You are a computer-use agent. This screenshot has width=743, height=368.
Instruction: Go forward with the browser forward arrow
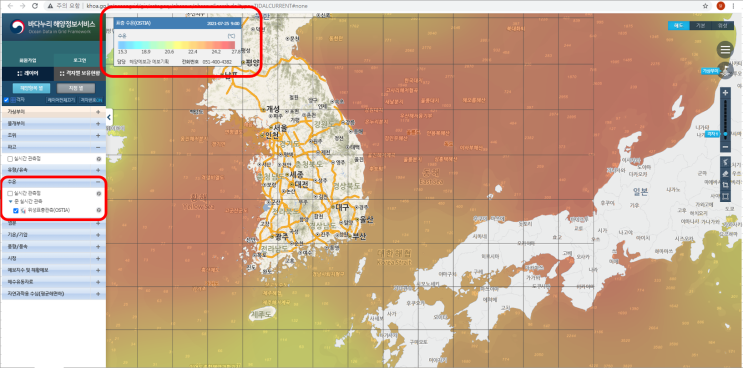point(22,6)
